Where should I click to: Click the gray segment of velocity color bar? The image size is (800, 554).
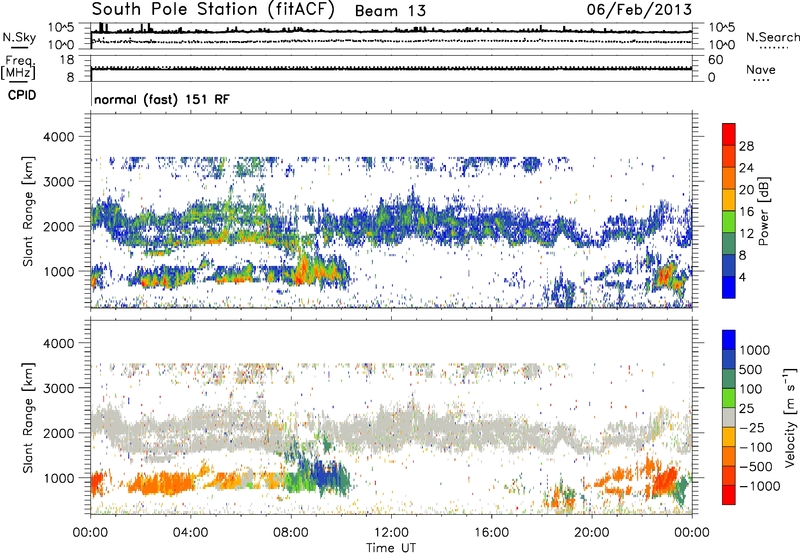click(x=729, y=418)
